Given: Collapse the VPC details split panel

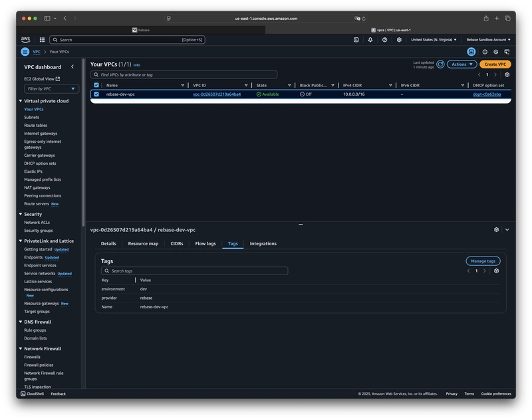Looking at the screenshot, I should (507, 229).
